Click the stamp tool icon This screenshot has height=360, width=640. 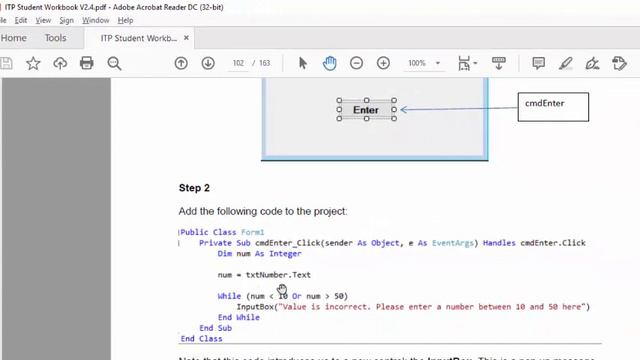tap(620, 63)
